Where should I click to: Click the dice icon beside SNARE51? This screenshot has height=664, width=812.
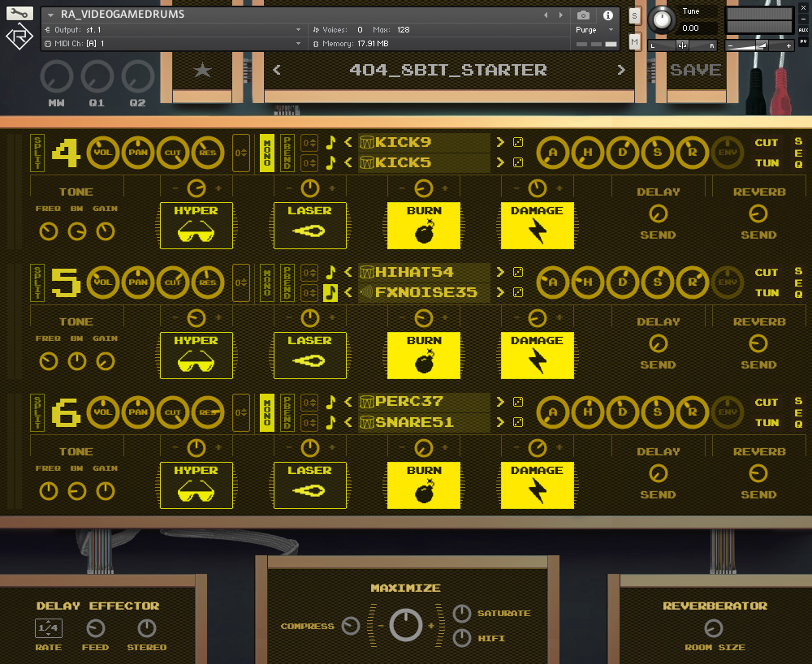click(x=518, y=422)
